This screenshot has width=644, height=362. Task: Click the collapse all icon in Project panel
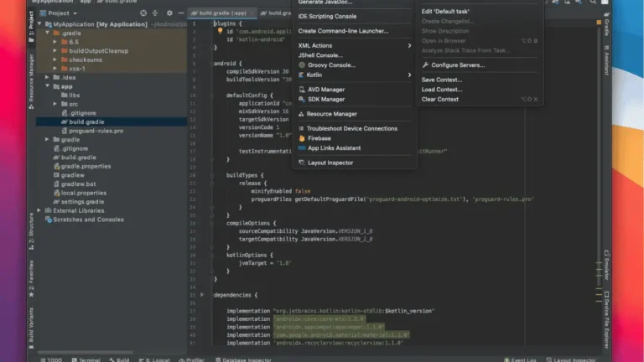pyautogui.click(x=155, y=13)
